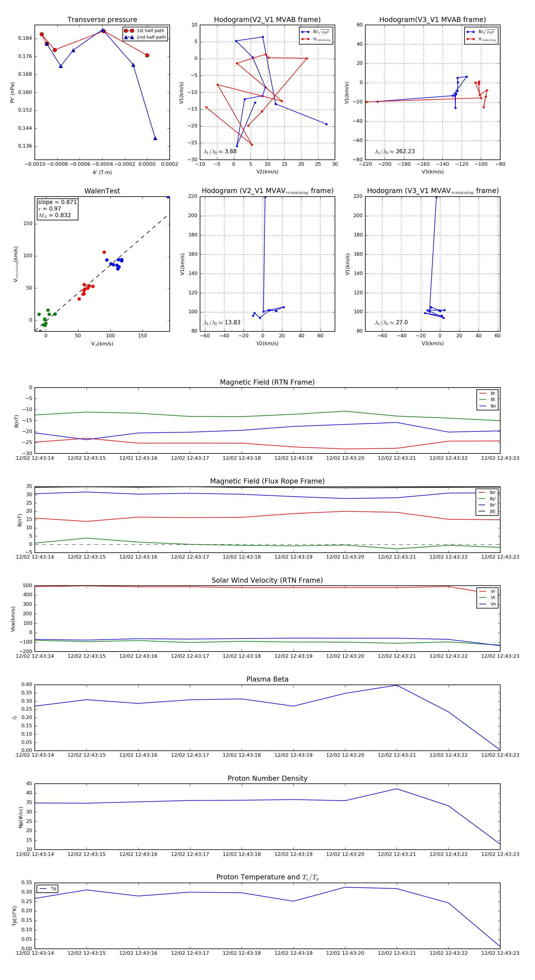Click the V_remaining legend entry in V3_V1 MVAB hodogram
Screen dimensions: 535x980
pos(481,39)
